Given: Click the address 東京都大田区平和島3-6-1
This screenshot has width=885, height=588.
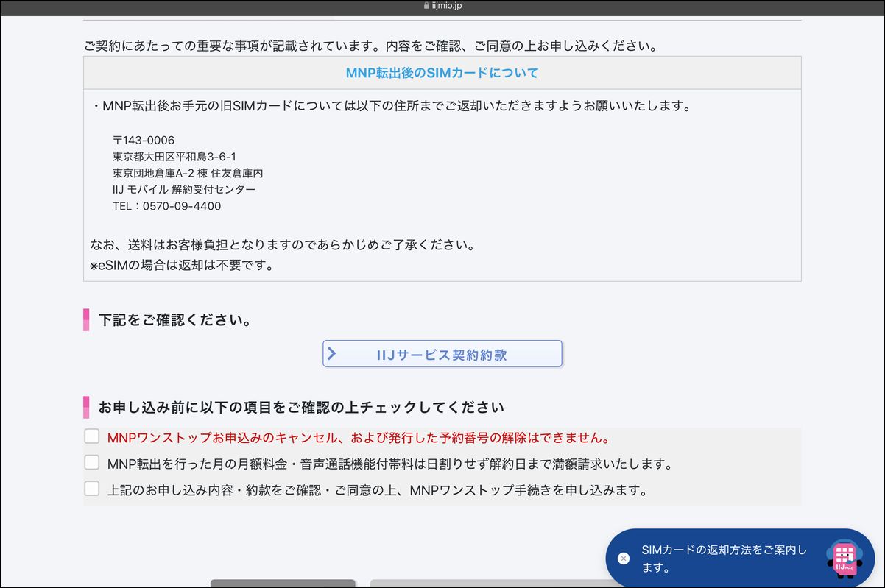Looking at the screenshot, I should [174, 157].
